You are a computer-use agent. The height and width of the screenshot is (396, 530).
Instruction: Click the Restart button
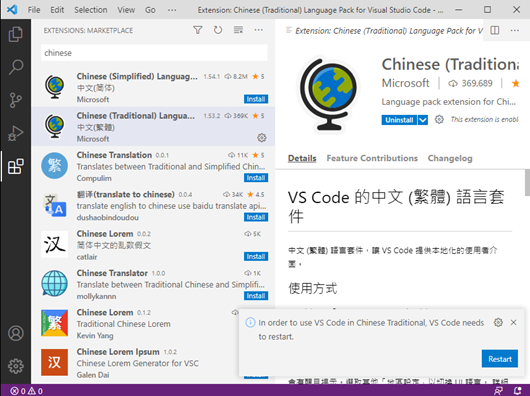pos(500,359)
